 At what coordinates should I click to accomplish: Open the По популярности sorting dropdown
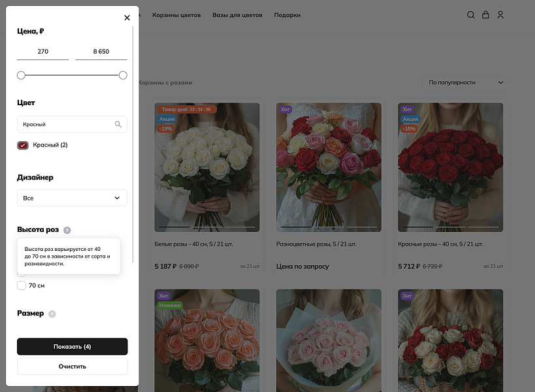click(464, 82)
